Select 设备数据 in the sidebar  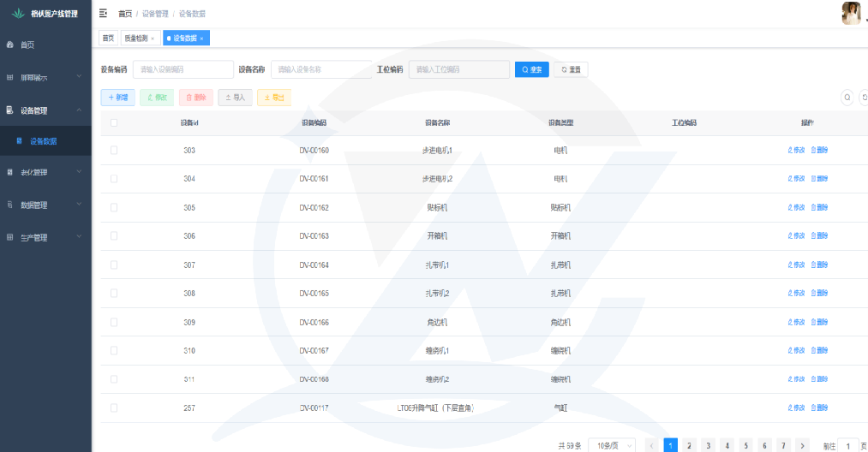[x=45, y=141]
